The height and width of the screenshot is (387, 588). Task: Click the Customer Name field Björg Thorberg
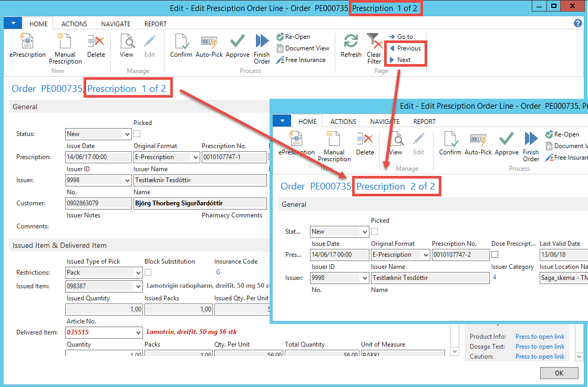pyautogui.click(x=200, y=203)
